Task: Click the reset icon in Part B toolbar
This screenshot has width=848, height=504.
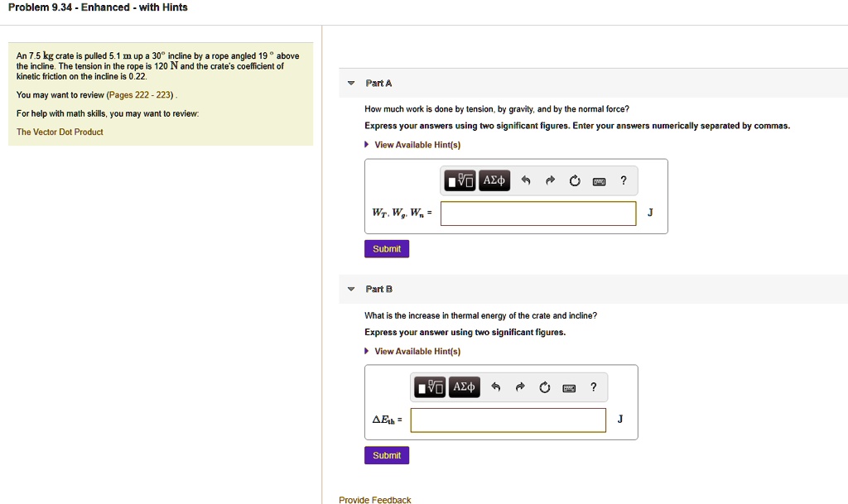Action: click(545, 386)
